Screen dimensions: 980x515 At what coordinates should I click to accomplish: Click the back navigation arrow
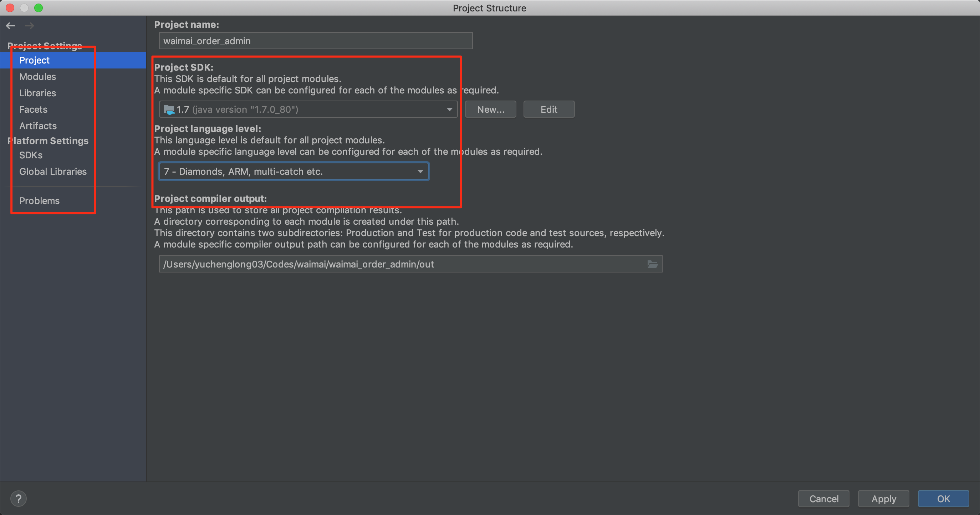[x=10, y=25]
